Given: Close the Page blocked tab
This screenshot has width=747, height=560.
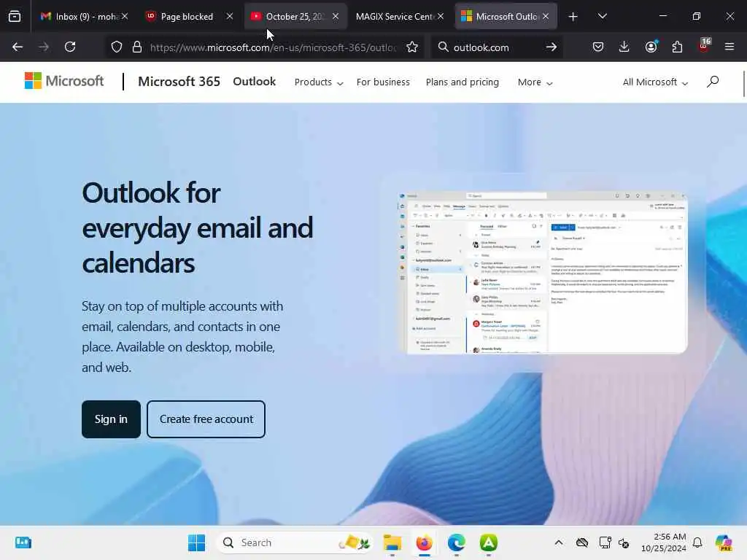Looking at the screenshot, I should click(x=230, y=16).
